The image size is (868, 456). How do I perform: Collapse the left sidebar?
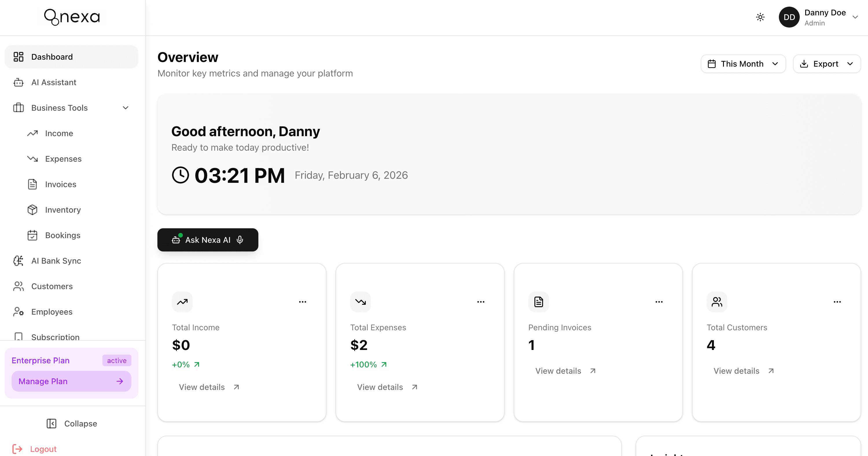point(71,423)
